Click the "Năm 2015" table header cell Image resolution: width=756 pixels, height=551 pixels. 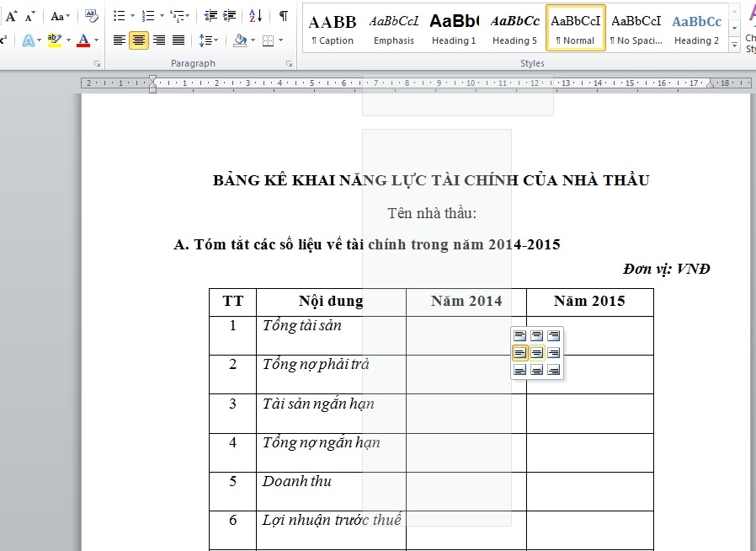click(x=589, y=301)
